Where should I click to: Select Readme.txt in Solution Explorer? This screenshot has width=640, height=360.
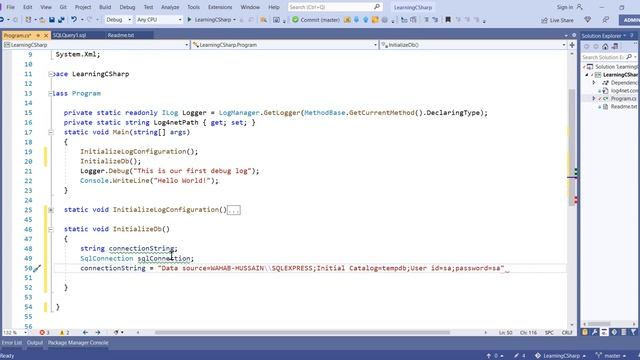(x=624, y=107)
